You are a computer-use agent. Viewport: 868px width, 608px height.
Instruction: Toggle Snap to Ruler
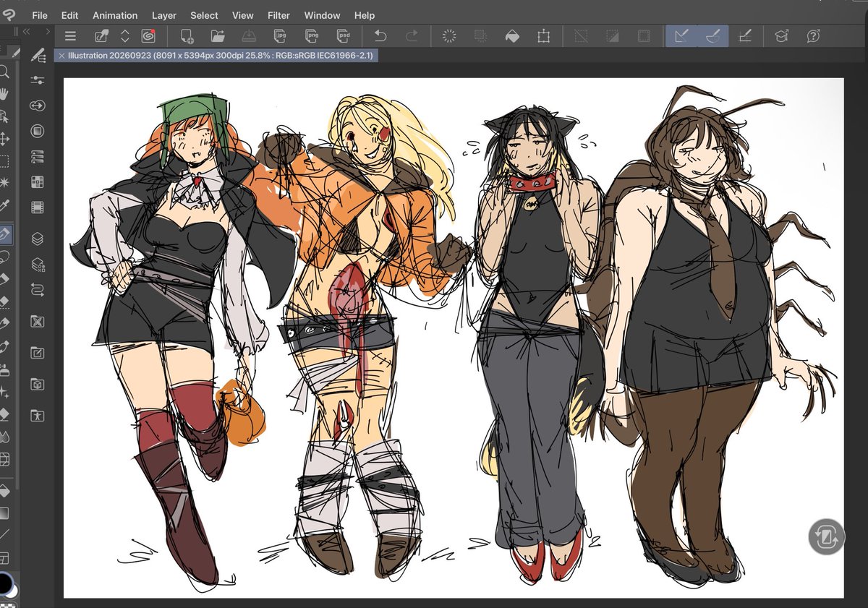pos(681,36)
